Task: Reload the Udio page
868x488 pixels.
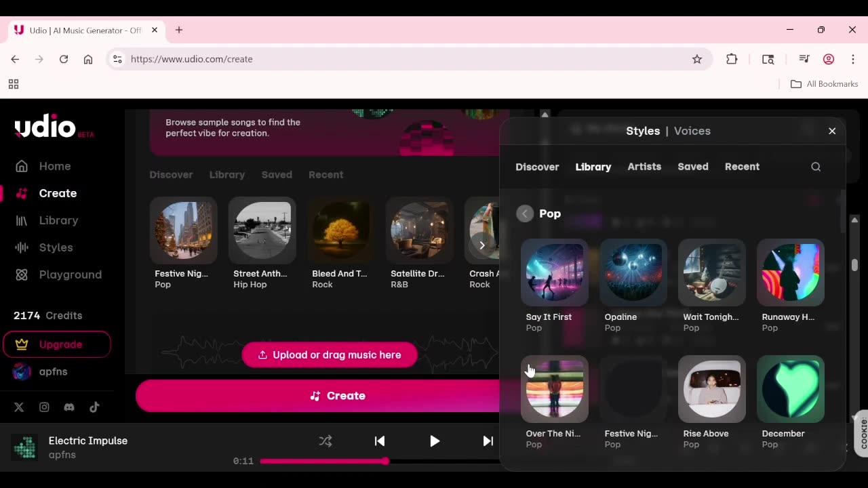Action: pos(64,59)
